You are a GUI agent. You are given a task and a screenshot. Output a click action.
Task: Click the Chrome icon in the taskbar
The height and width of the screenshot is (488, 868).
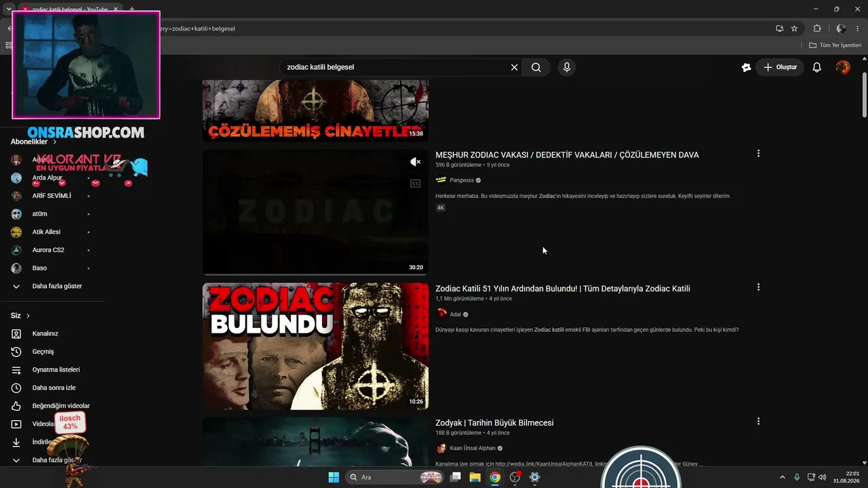coord(495,477)
